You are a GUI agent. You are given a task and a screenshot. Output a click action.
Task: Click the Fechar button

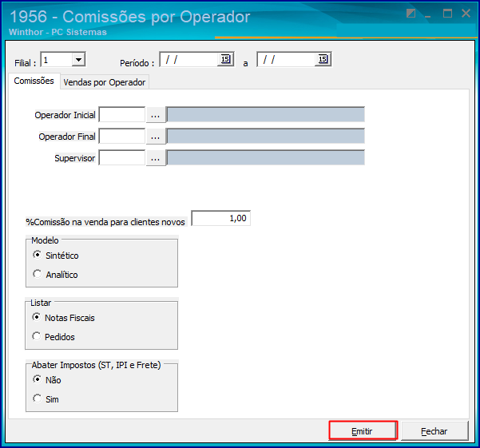coord(434,431)
